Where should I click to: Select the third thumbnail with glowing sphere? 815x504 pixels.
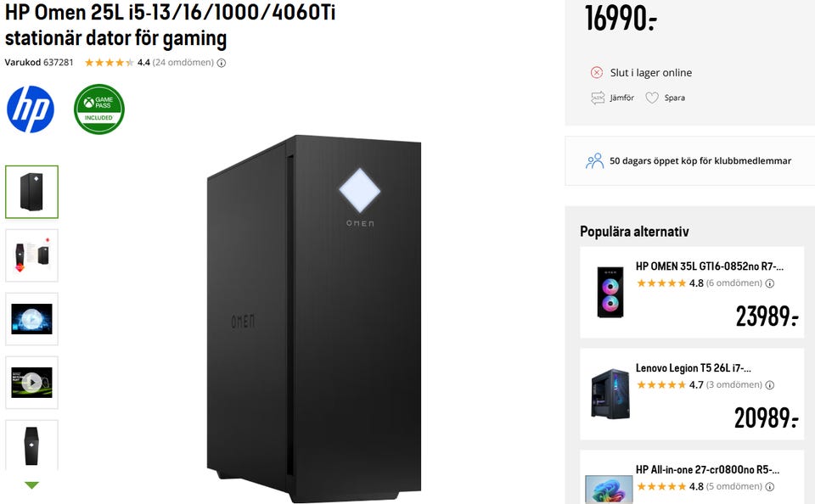pos(31,319)
